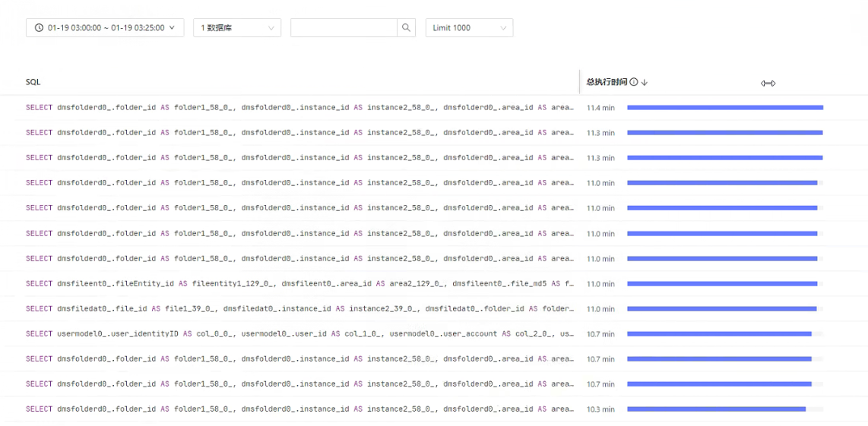The image size is (868, 426).
Task: Select the 10.3 min execution time value
Action: coord(600,409)
